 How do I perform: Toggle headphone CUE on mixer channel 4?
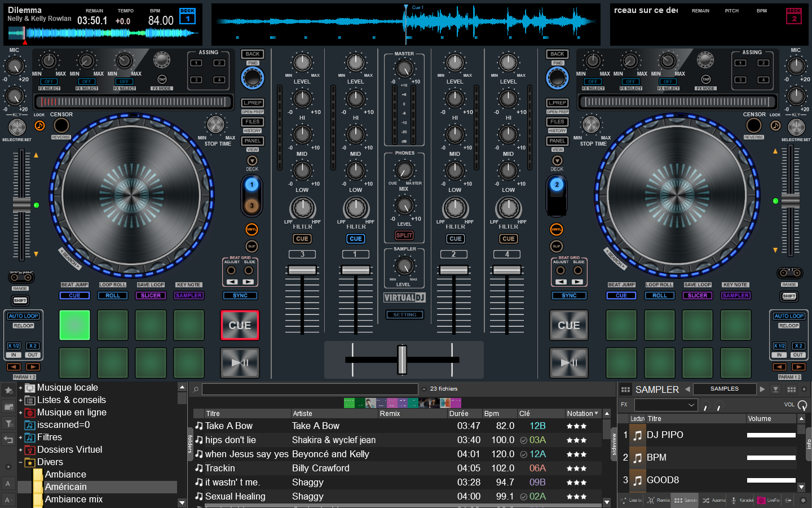[x=509, y=239]
